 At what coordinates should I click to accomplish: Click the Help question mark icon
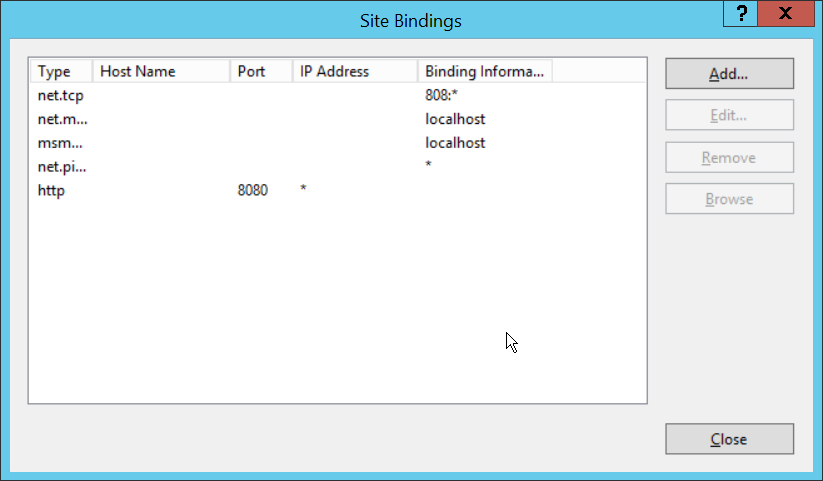point(741,14)
